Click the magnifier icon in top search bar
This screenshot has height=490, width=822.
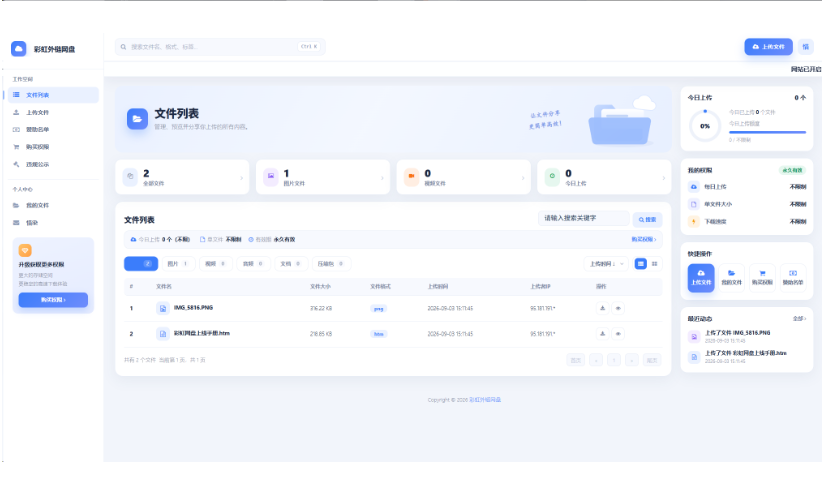pos(123,47)
